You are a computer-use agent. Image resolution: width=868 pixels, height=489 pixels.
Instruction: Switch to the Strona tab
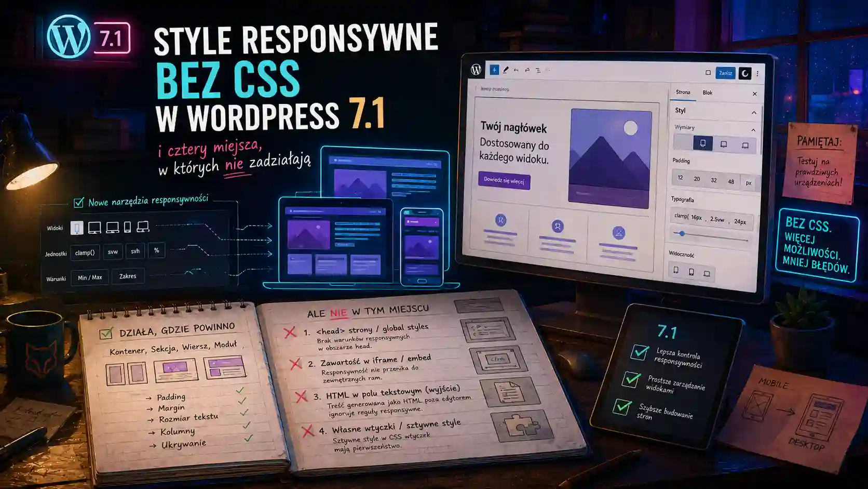pos(683,92)
